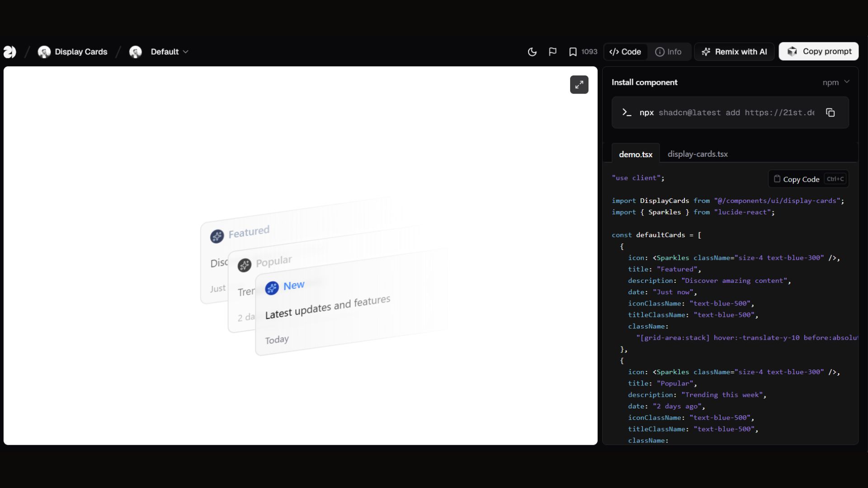Switch to the Code view
This screenshot has height=488, width=868.
(x=625, y=52)
